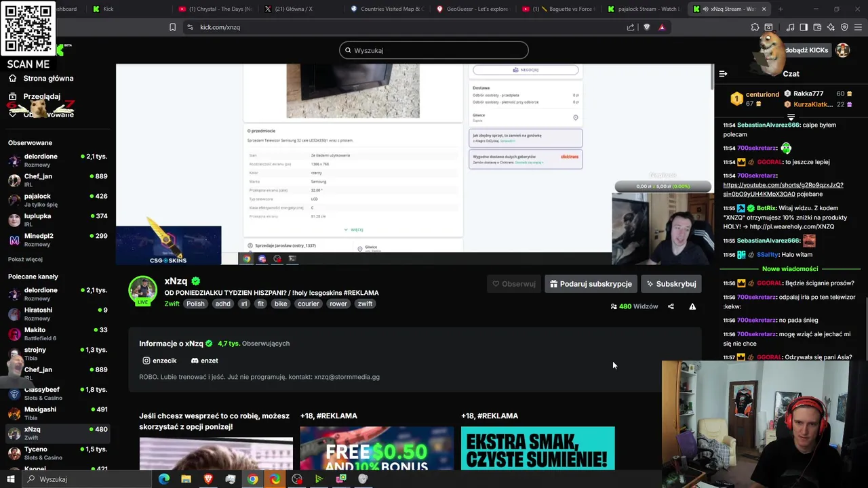Select the Polish tag
868x488 pixels.
tap(195, 304)
